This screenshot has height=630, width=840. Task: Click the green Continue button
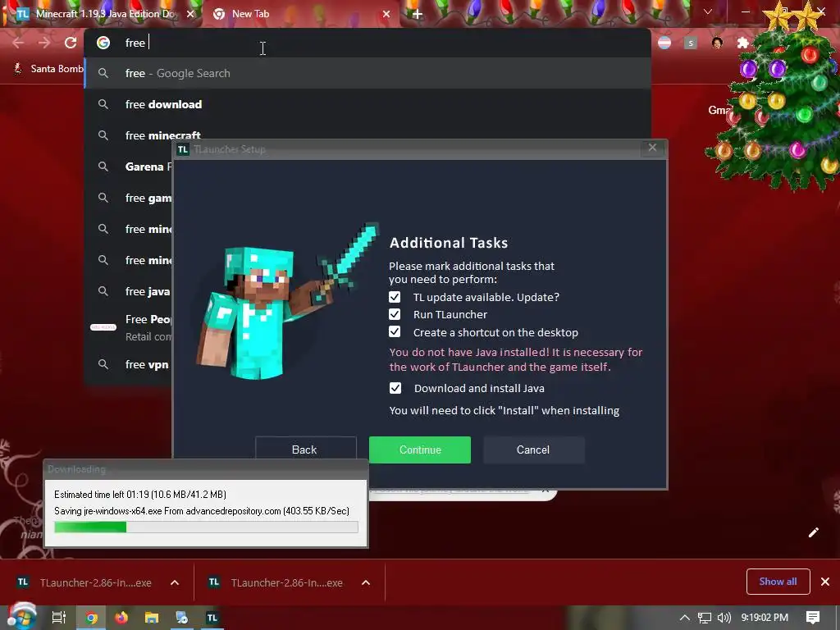tap(420, 450)
